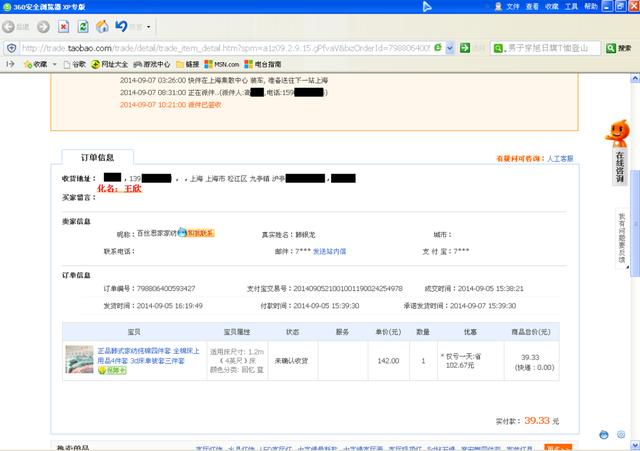Open the 文件 menu
The height and width of the screenshot is (451, 640).
click(x=513, y=7)
